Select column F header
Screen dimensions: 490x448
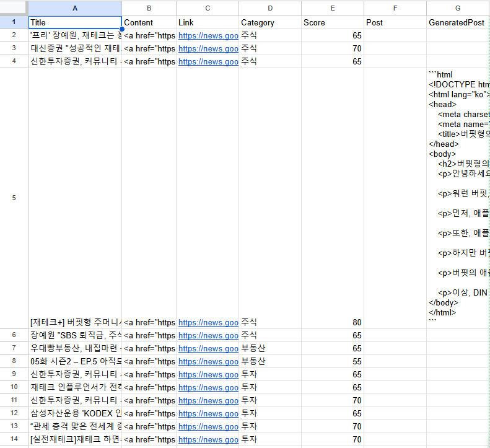tap(395, 8)
